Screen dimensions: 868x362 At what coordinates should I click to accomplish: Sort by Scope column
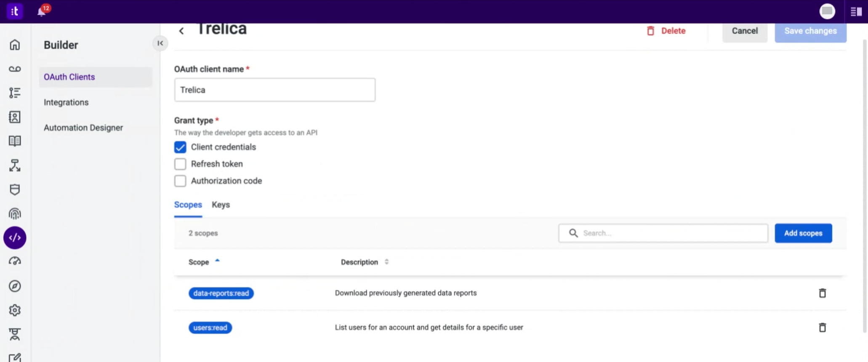click(204, 262)
